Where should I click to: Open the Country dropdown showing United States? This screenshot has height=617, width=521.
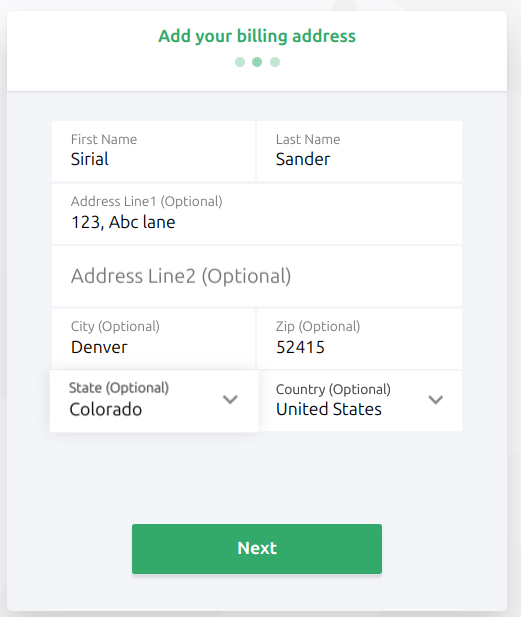(x=360, y=401)
